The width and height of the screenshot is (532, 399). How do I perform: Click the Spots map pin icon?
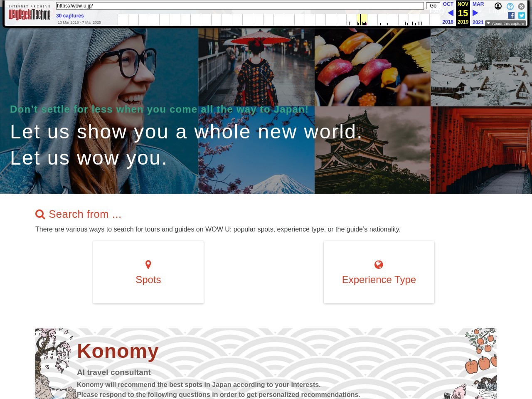[x=148, y=265]
